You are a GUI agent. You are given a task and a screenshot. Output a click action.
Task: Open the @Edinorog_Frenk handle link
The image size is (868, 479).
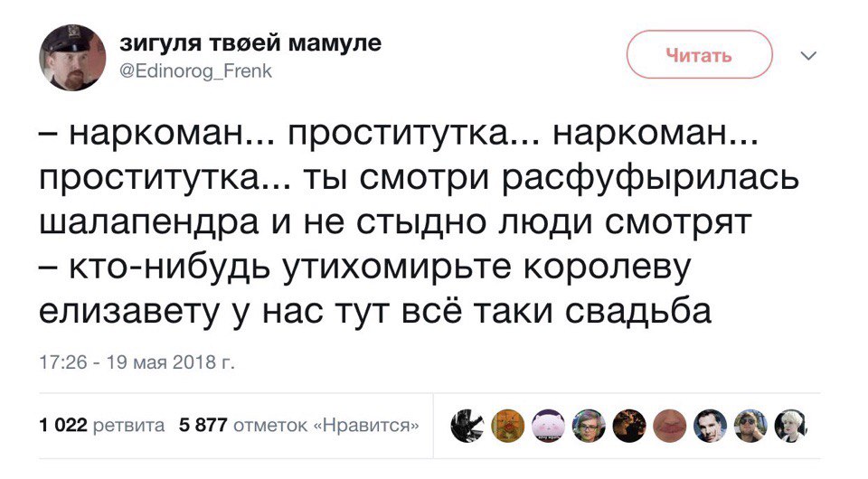tap(196, 70)
